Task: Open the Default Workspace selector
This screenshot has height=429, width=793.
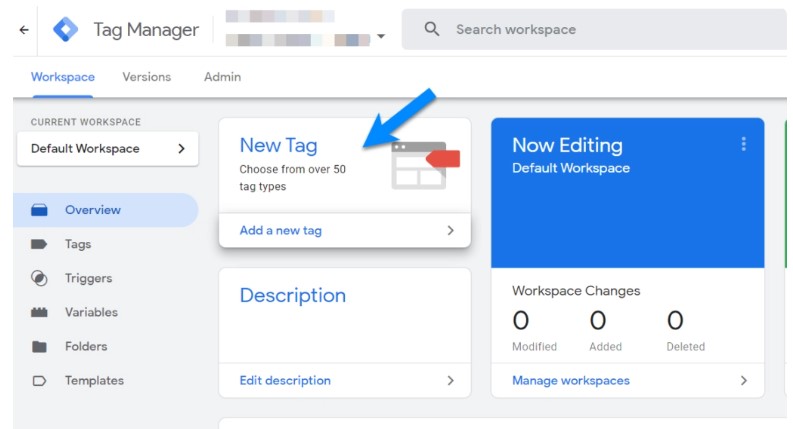Action: point(108,149)
